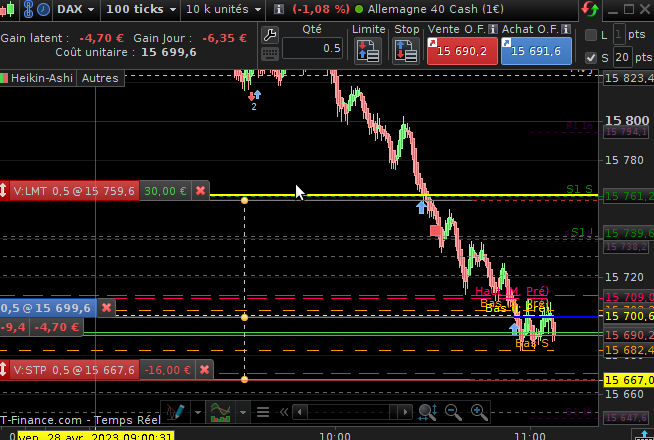Image resolution: width=654 pixels, height=440 pixels.
Task: Click the 15 823,4 price axis label
Action: [629, 78]
